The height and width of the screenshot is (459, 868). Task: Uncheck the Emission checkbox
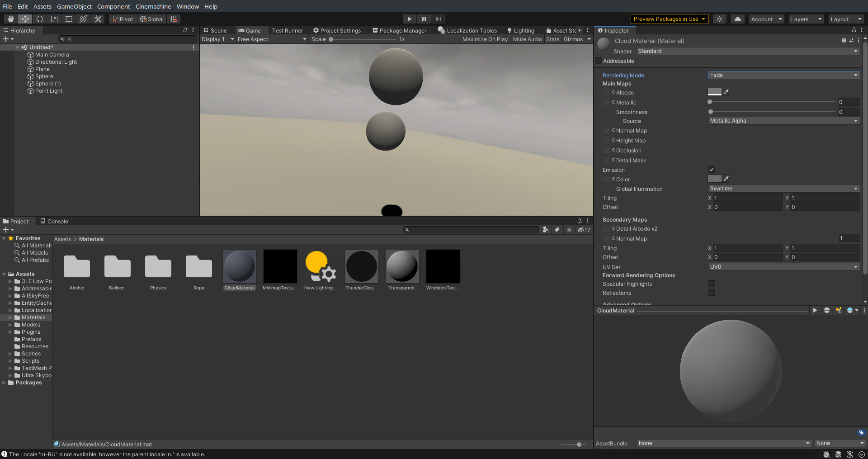pyautogui.click(x=712, y=169)
